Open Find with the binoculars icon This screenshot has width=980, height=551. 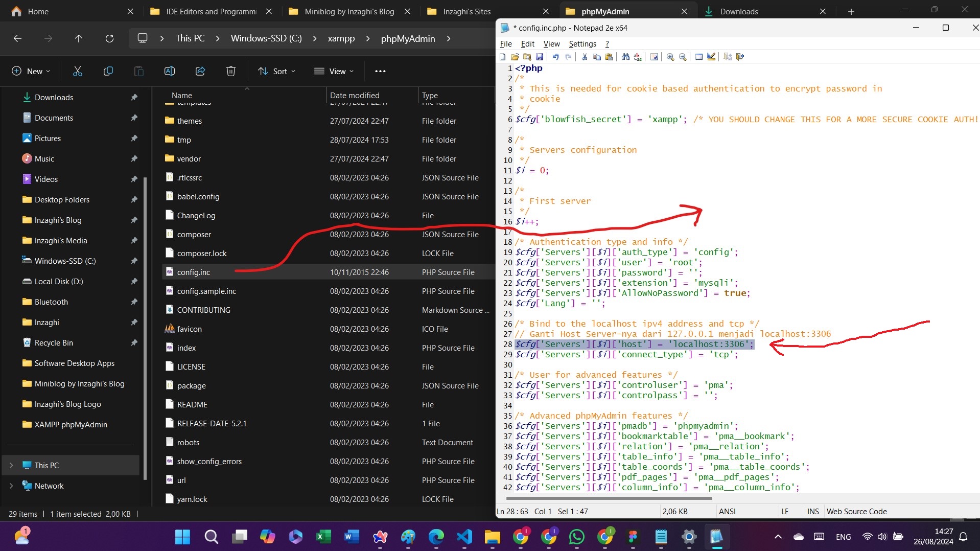625,57
